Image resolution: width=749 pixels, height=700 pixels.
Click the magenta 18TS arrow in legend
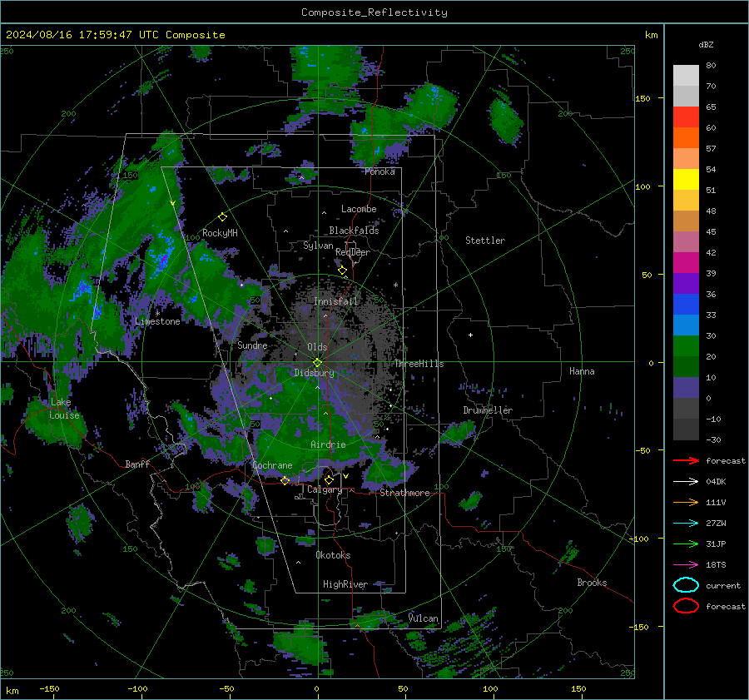point(686,565)
